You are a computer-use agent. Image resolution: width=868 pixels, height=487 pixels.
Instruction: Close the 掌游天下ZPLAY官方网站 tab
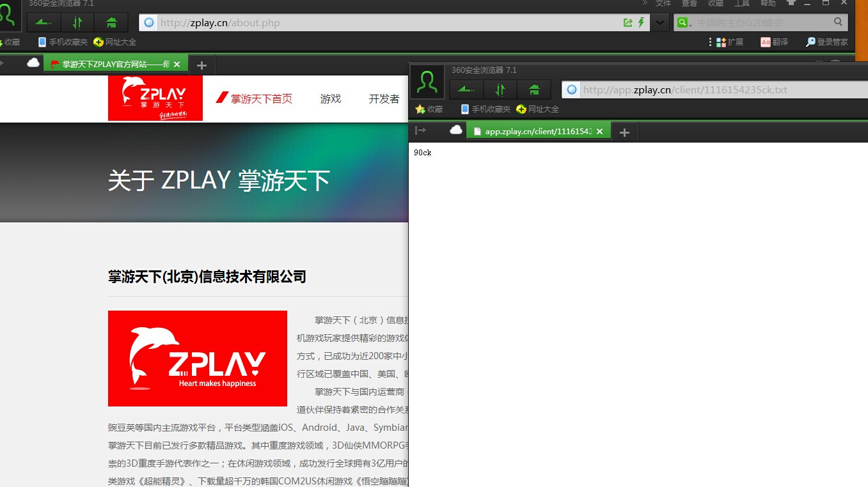pyautogui.click(x=177, y=65)
